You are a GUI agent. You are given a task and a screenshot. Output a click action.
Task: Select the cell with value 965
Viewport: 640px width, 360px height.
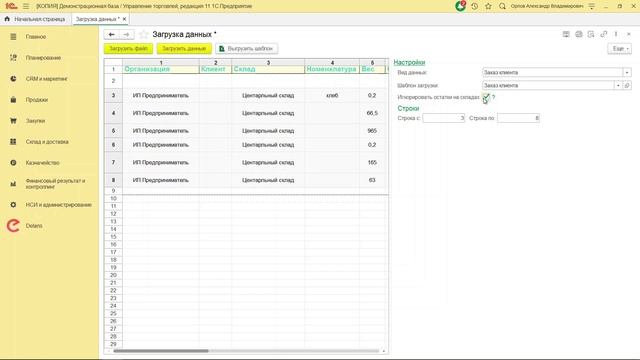[372, 131]
